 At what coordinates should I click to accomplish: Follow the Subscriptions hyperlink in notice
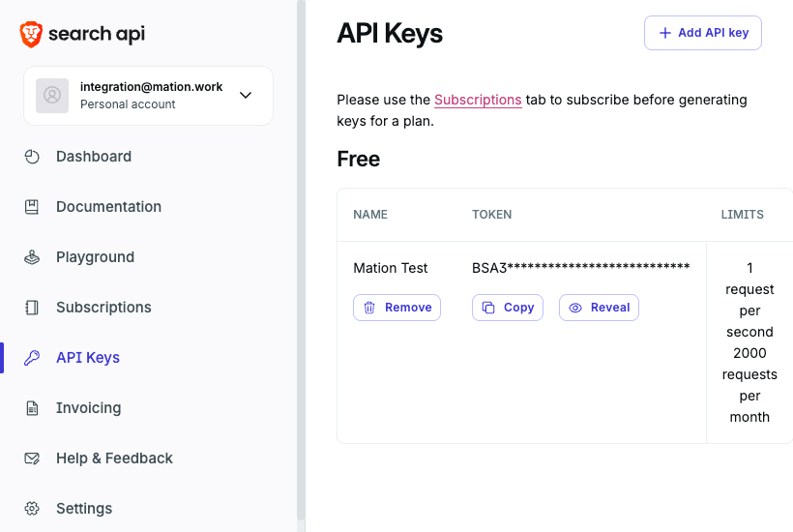(478, 100)
